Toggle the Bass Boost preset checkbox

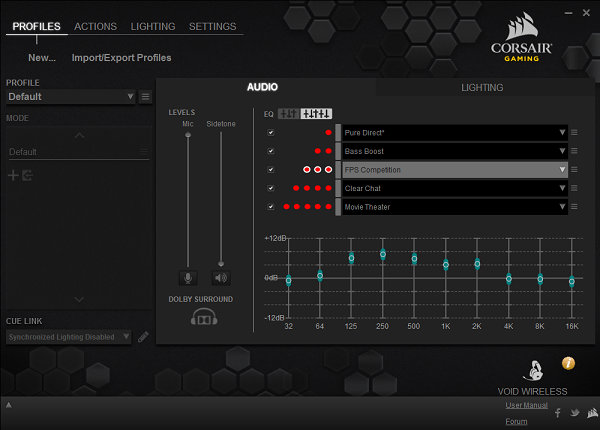[x=271, y=151]
